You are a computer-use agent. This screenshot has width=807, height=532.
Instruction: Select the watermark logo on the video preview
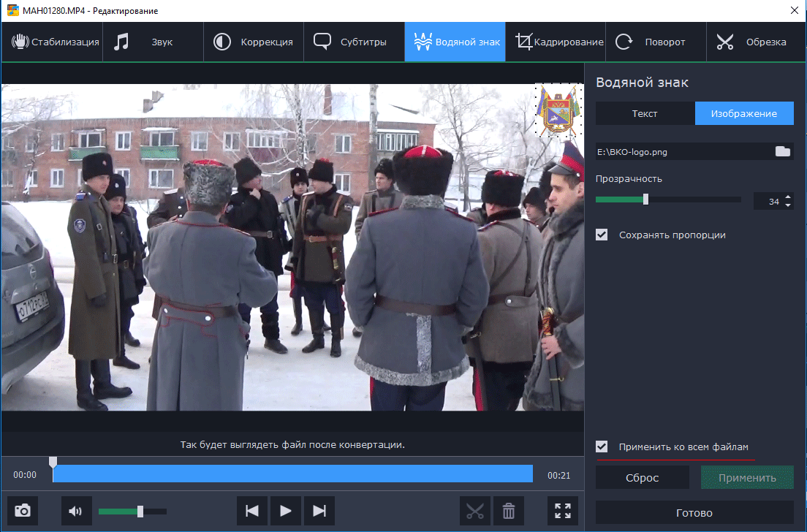558,110
